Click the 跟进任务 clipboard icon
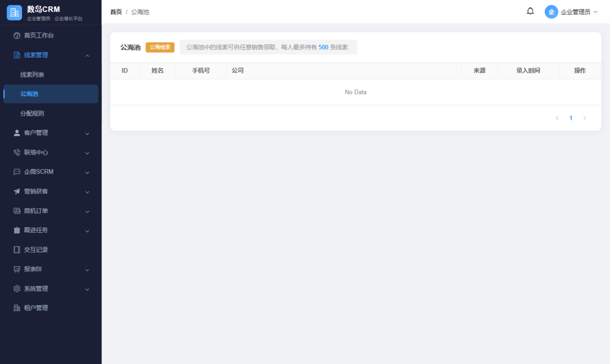610x364 pixels. (17, 230)
